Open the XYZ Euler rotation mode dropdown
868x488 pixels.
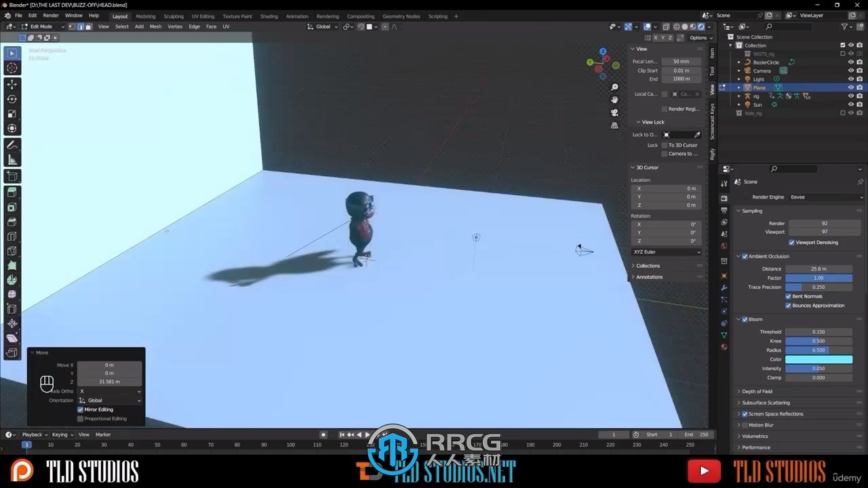tap(667, 251)
